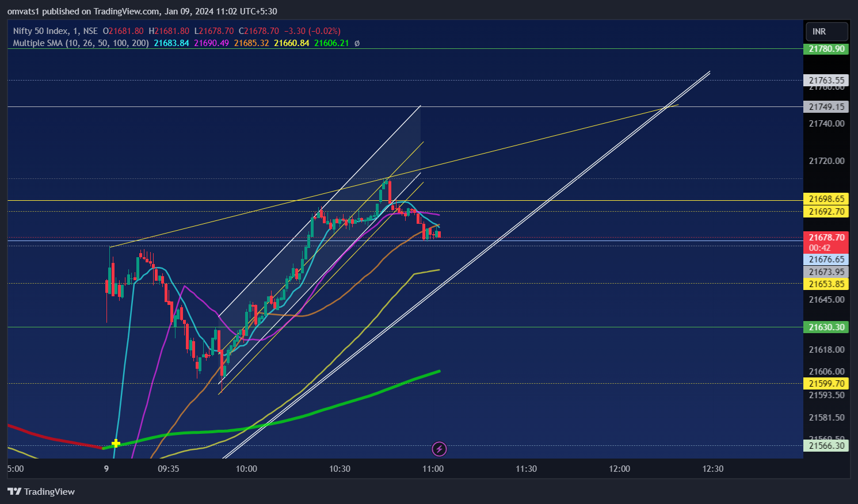Screen dimensions: 858x504
Task: Click the 21740.00 price scale value
Action: coord(826,124)
